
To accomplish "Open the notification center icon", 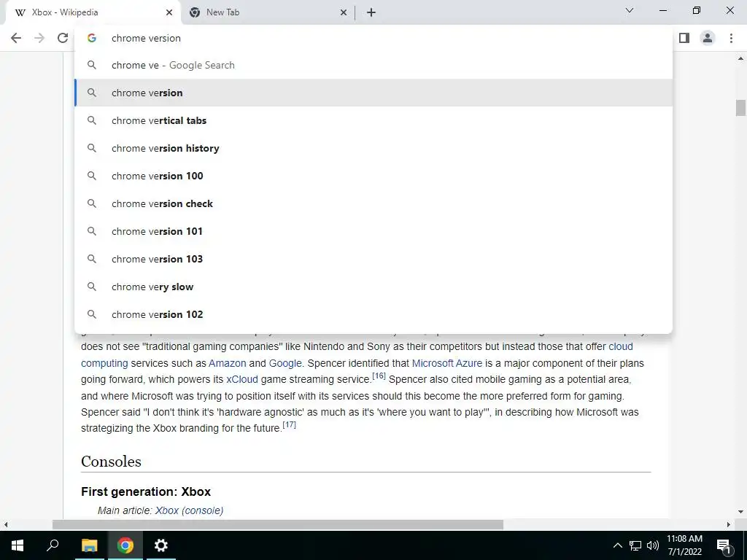I will tap(724, 545).
